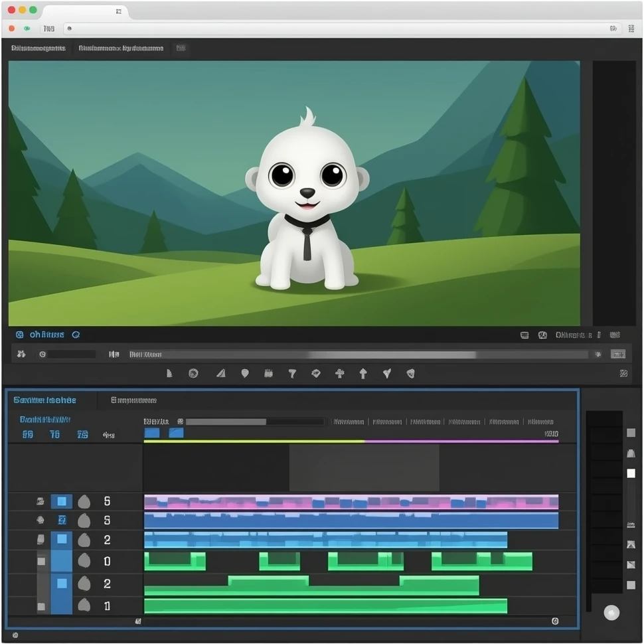The width and height of the screenshot is (644, 644).
Task: Toggle visibility on the topmost pink track
Action: click(40, 502)
